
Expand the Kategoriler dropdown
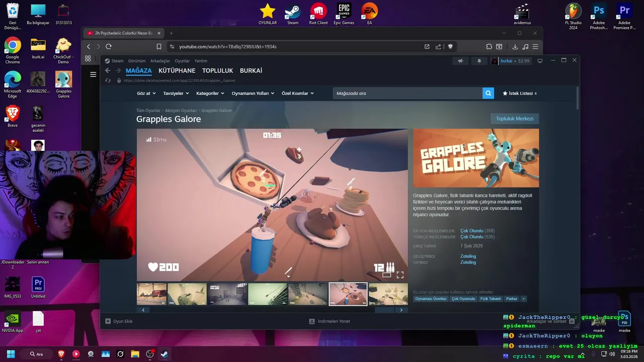point(210,94)
